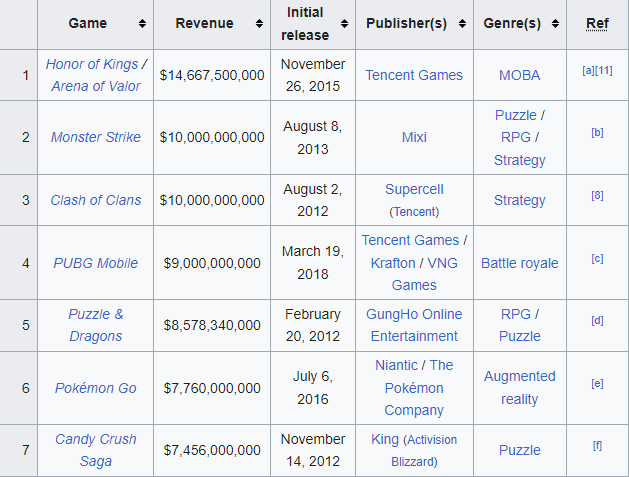Screen dimensions: 629x477
Task: Open citation [8] reference
Action: tap(597, 196)
